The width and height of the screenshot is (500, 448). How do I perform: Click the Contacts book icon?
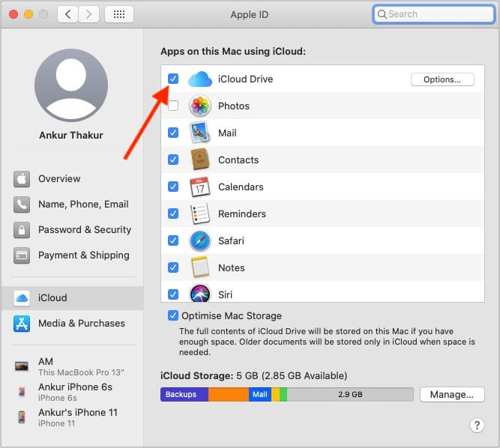(200, 160)
